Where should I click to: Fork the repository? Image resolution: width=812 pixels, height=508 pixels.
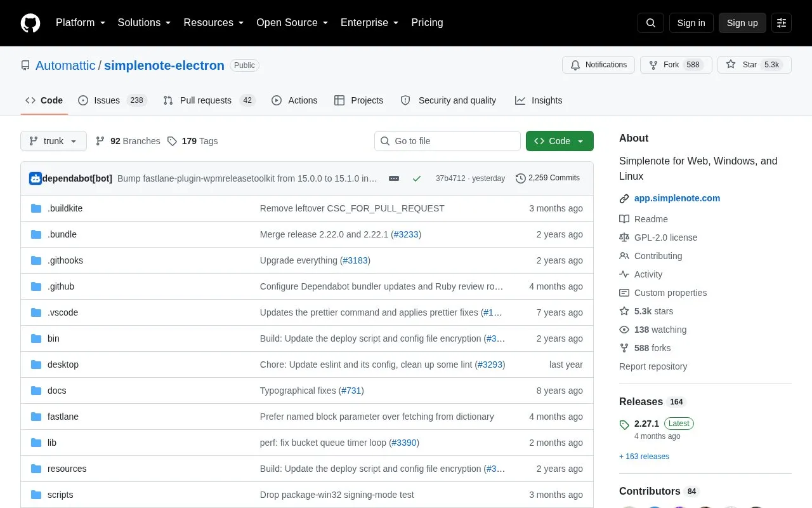pyautogui.click(x=676, y=65)
